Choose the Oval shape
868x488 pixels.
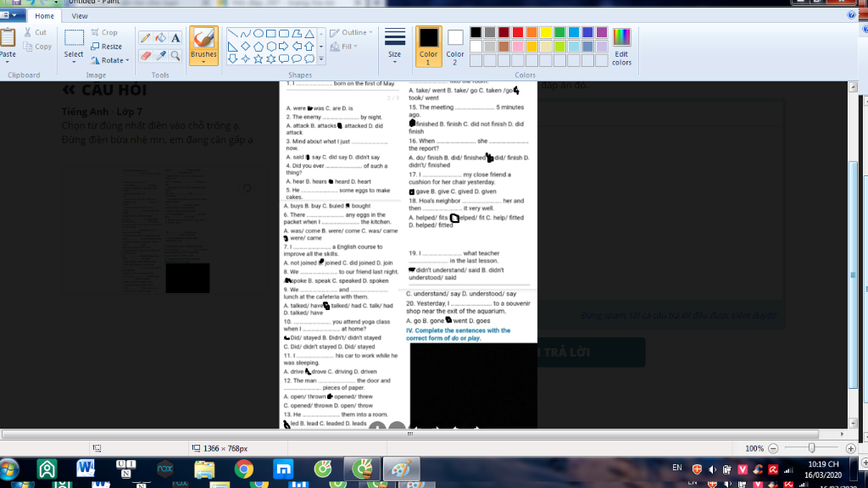(258, 34)
